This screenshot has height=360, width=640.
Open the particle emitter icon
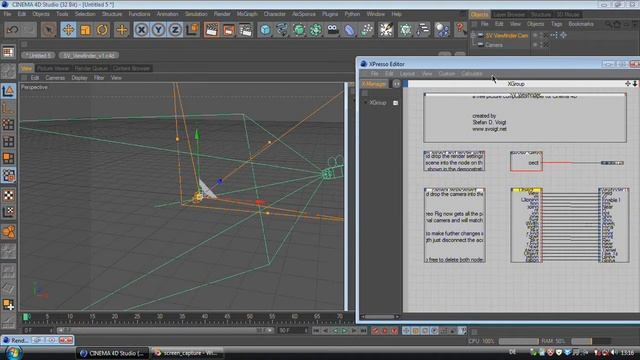click(367, 30)
